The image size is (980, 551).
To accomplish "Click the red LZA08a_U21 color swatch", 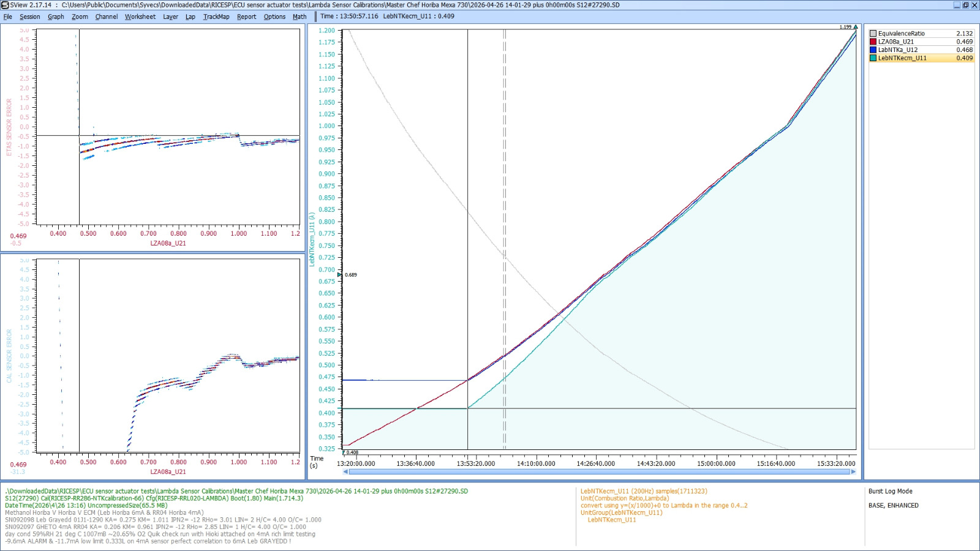I will click(x=873, y=42).
